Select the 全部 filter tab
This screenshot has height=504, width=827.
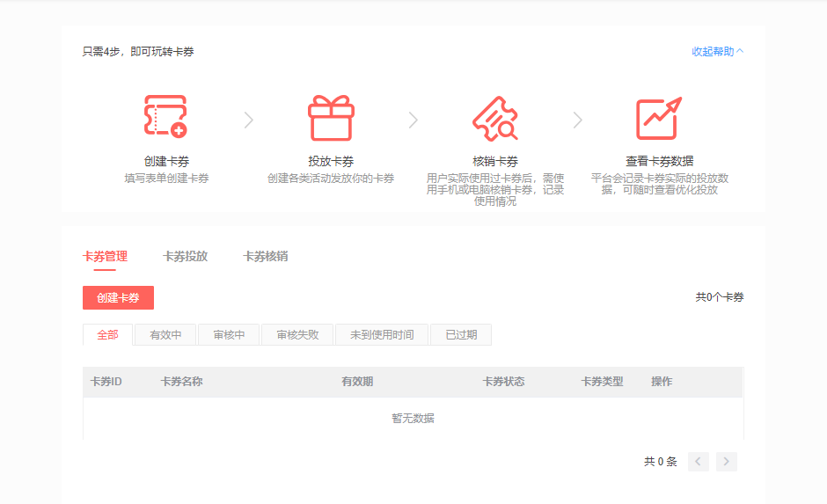[107, 335]
